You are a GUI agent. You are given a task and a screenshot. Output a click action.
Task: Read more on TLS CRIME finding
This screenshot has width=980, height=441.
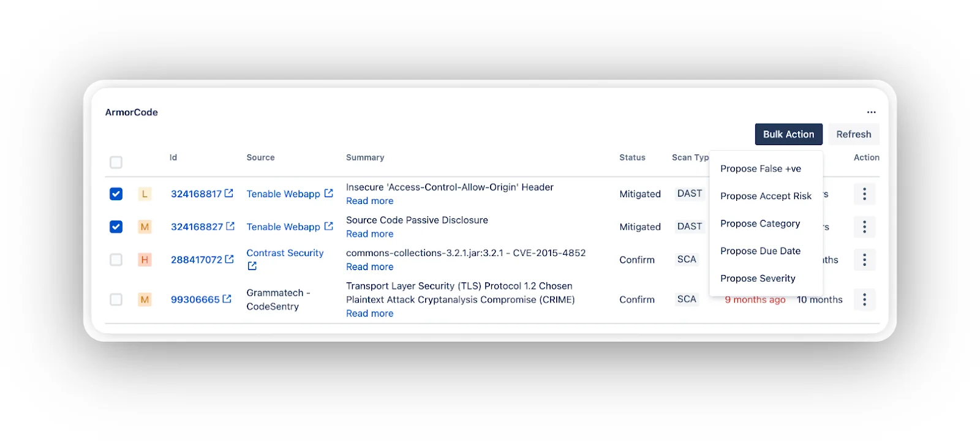click(x=369, y=314)
